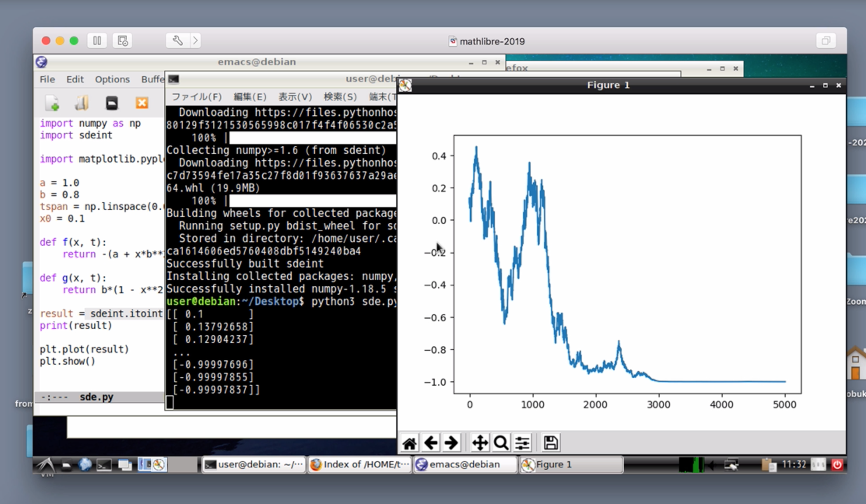Screen dimensions: 866x504
Task: Click the 'import sdeint' line in Emacs
Action: [76, 135]
